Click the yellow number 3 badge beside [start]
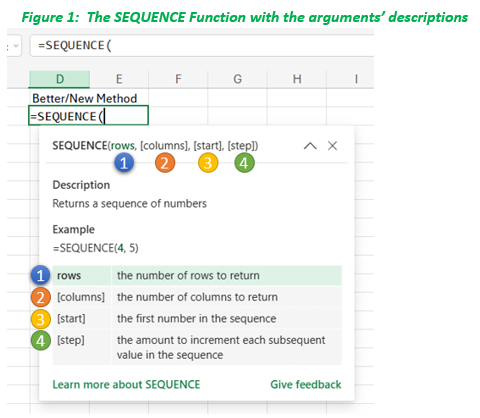The image size is (480, 418). pyautogui.click(x=40, y=319)
